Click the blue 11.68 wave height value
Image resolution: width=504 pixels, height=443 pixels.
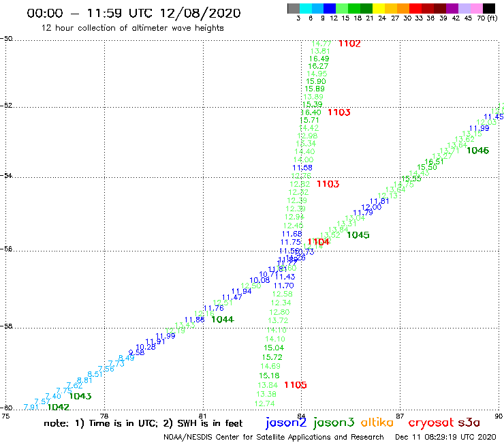[x=292, y=234]
